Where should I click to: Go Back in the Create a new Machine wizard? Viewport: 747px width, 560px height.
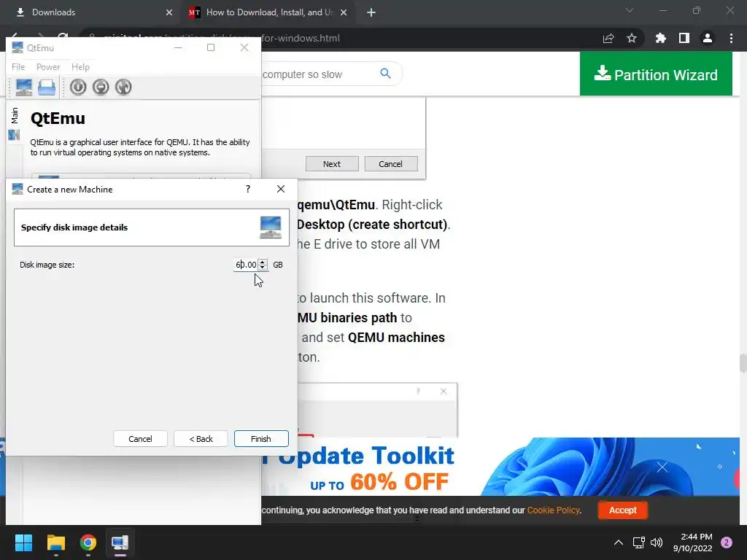click(201, 438)
